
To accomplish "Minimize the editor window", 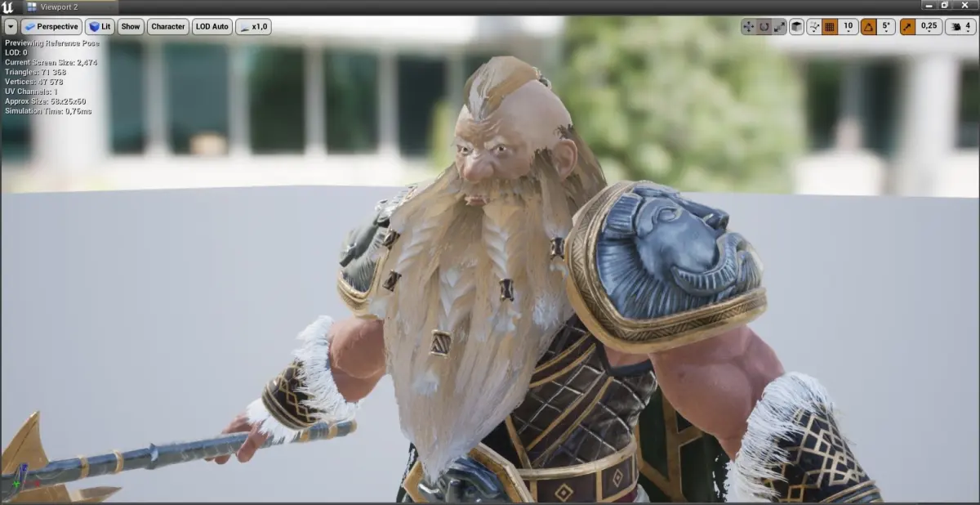I will pos(931,6).
